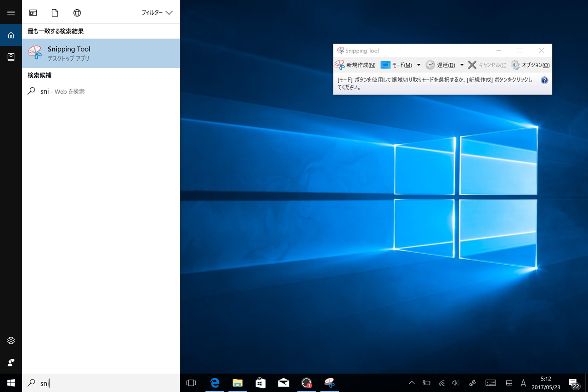This screenshot has height=392, width=588.
Task: Open the フィルター dropdown
Action: 156,12
